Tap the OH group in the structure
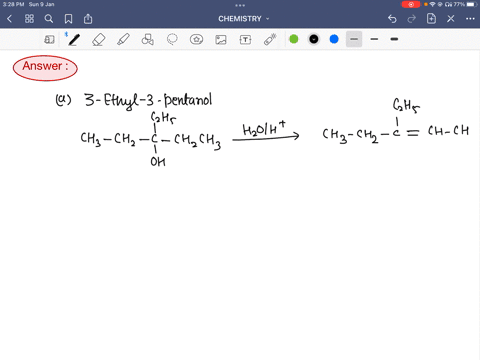Viewport: 480px width, 360px height. (x=158, y=162)
